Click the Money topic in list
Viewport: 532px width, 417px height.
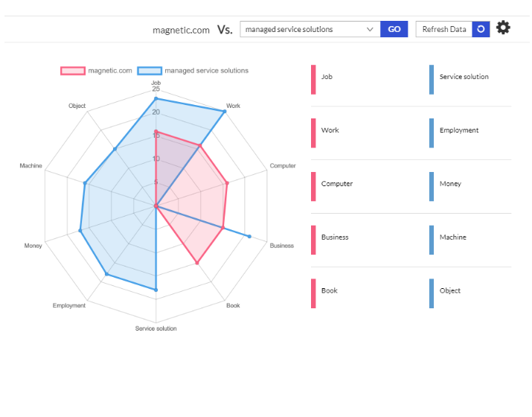coord(450,184)
